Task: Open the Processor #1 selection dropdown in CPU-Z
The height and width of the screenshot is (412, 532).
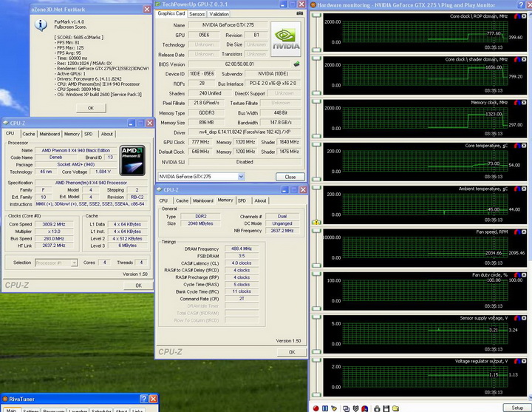Action: 74,263
